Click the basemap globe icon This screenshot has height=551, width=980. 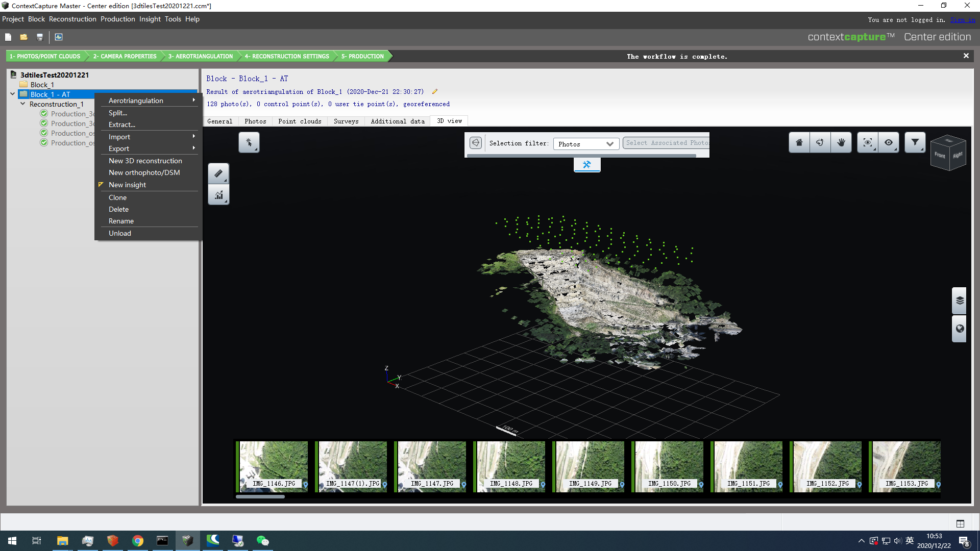click(960, 329)
